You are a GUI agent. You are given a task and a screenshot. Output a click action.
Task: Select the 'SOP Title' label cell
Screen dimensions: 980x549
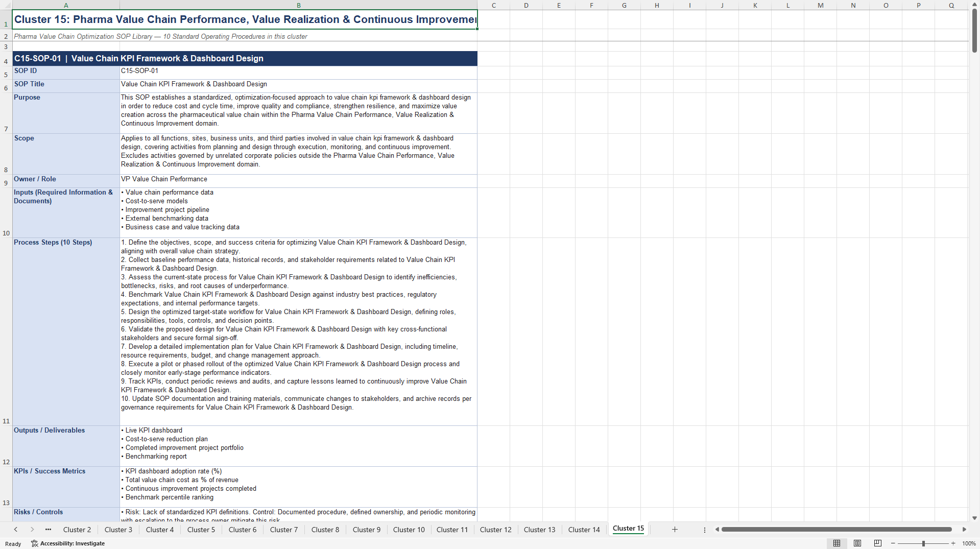66,86
